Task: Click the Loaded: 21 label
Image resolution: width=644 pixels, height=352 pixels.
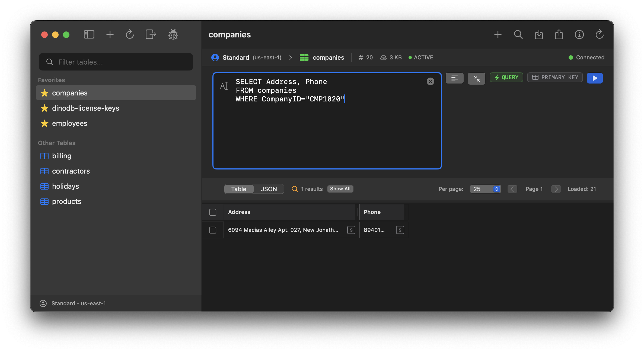Action: [x=582, y=189]
